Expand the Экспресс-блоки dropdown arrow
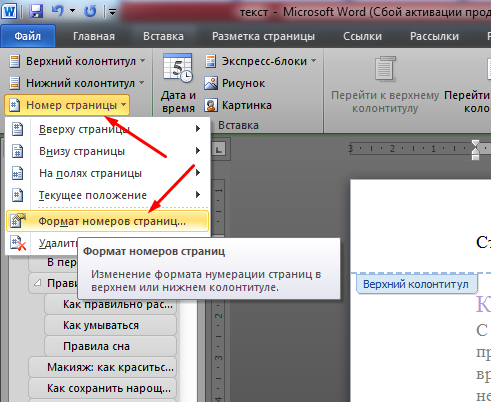The image size is (491, 402). (x=313, y=61)
